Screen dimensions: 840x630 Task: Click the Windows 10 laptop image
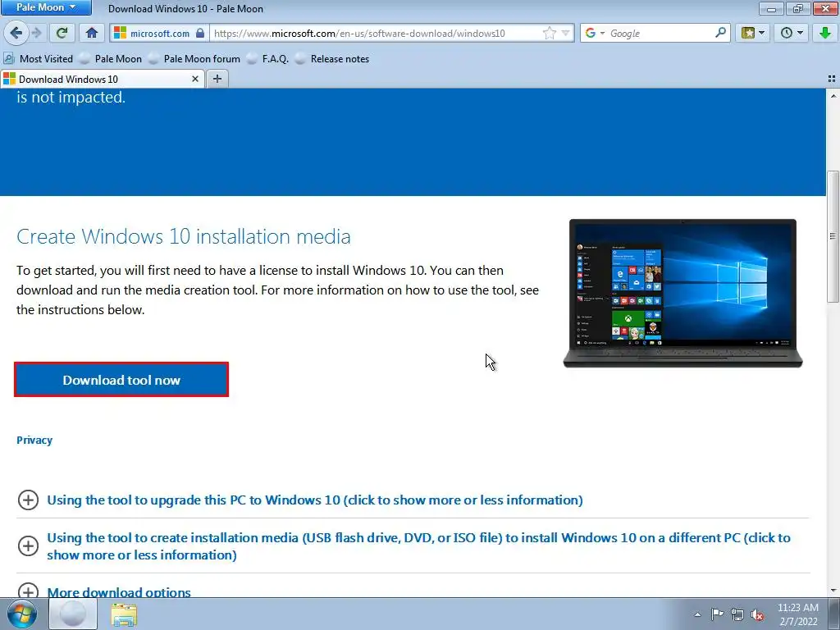(x=682, y=293)
